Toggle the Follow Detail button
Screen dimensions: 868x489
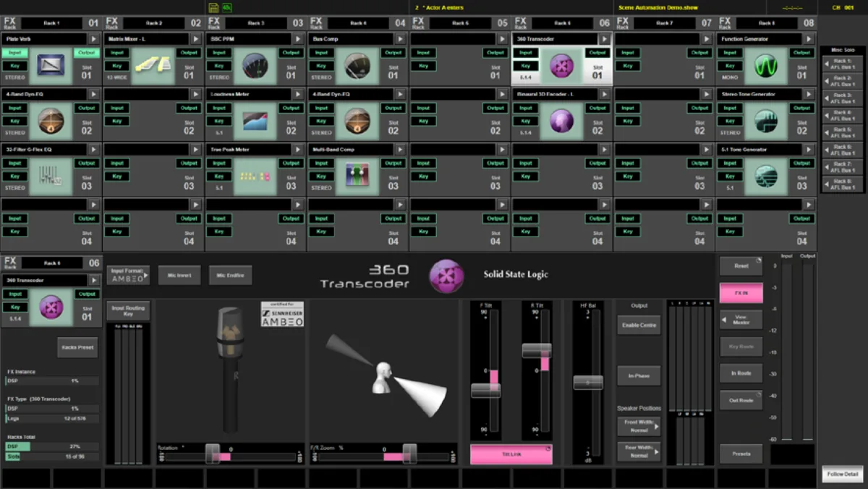coord(843,475)
